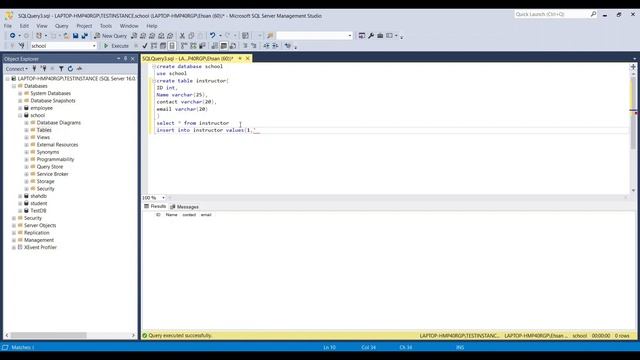Open the available databases combo box showing school
640x360 pixels.
[x=63, y=46]
